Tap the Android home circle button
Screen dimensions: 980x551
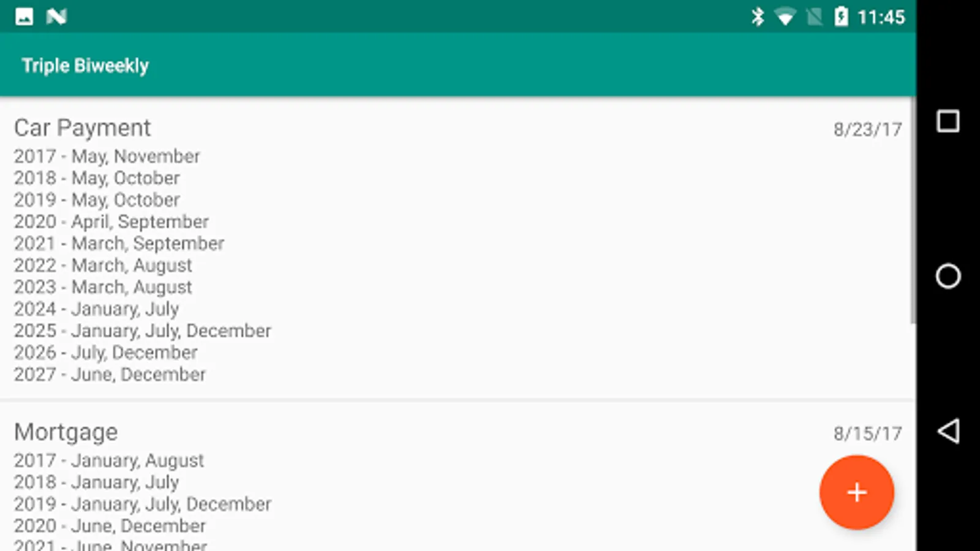point(948,276)
